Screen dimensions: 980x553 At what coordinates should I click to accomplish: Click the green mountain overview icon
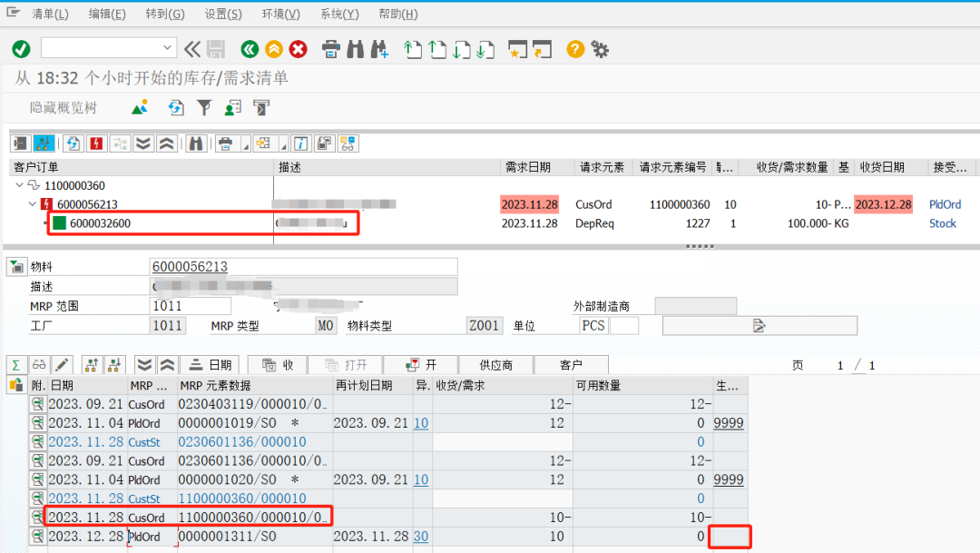(140, 107)
